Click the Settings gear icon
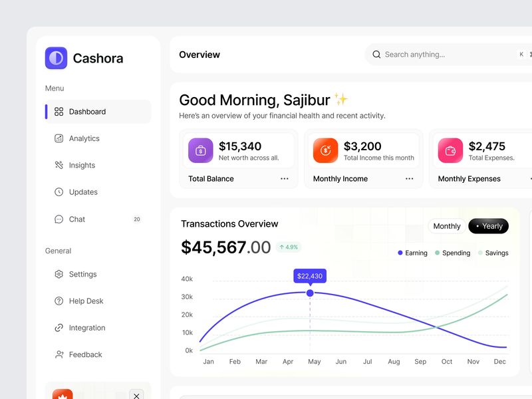 click(x=59, y=274)
